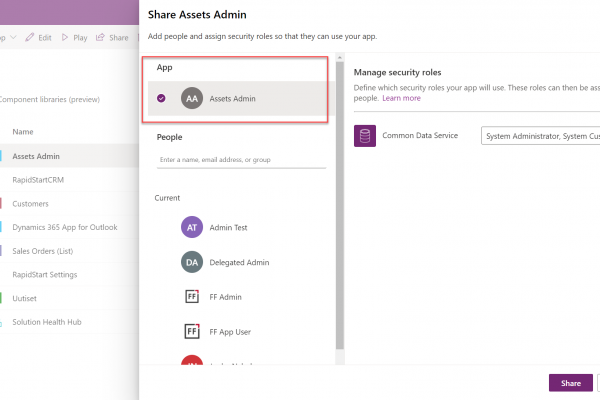Click the FF logo beside FF App User
The height and width of the screenshot is (400, 600).
(x=192, y=331)
